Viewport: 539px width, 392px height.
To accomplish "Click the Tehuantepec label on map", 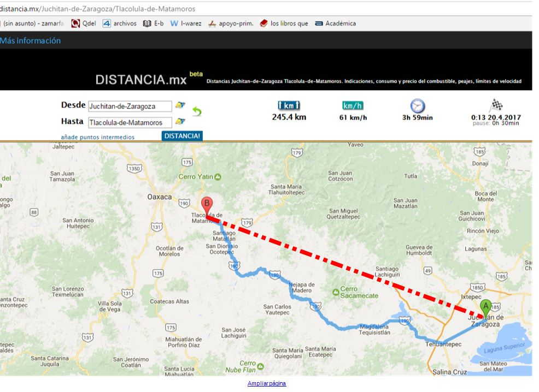I will coord(443,344).
